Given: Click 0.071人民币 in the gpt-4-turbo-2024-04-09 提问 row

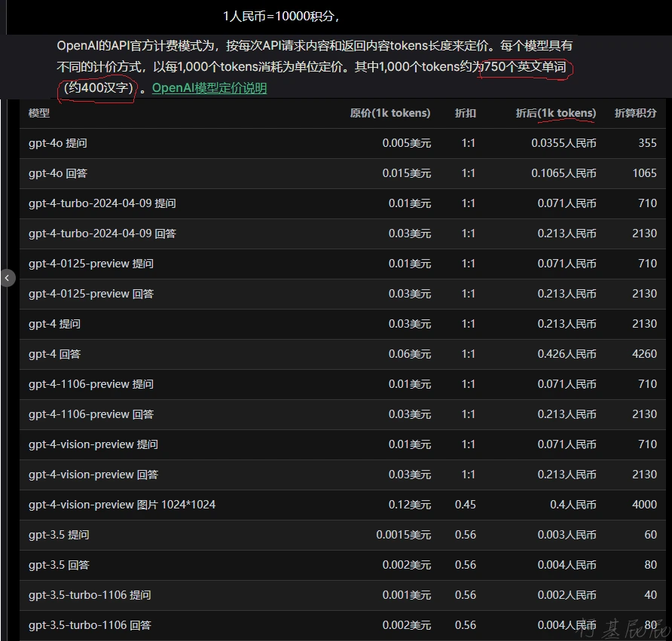Looking at the screenshot, I should [567, 203].
